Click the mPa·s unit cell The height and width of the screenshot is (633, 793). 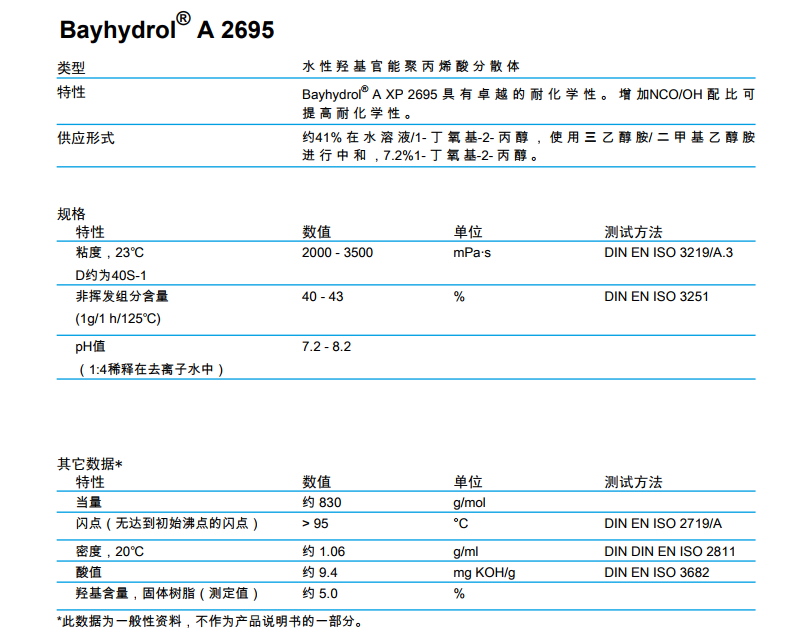tap(472, 253)
